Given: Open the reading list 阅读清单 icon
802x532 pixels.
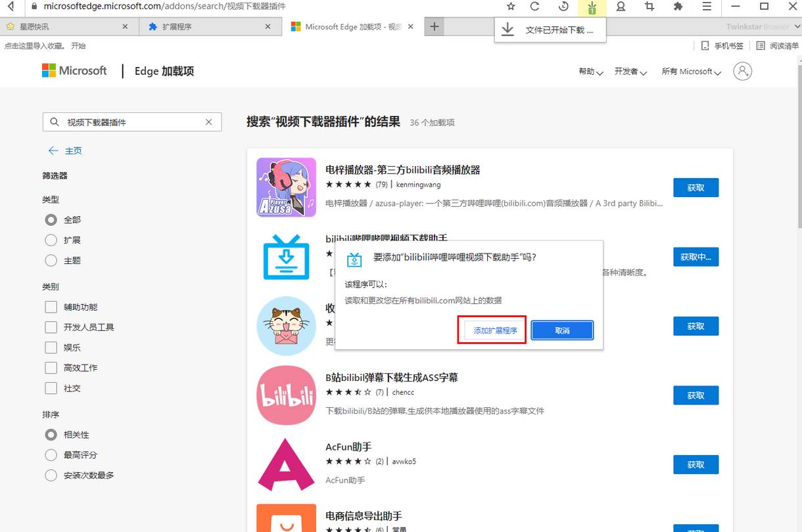Looking at the screenshot, I should tap(761, 45).
